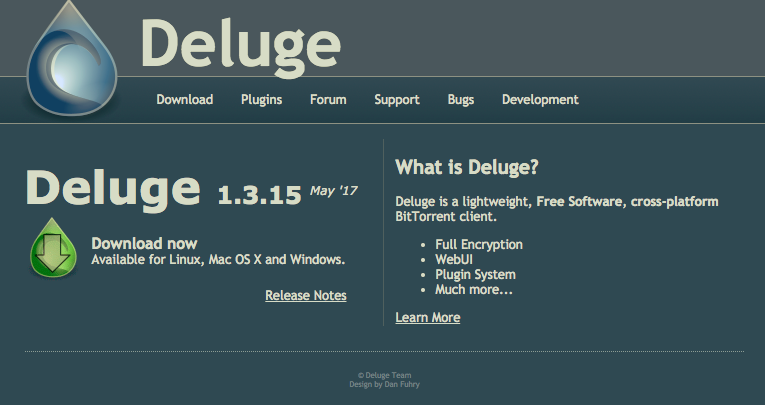Click the 'WebUI' bullet item
Viewport: 765px width, 405px height.
(454, 260)
